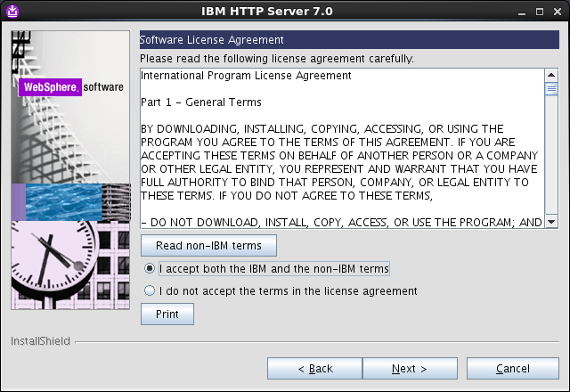
Task: Go Back to the previous step
Action: tap(314, 368)
